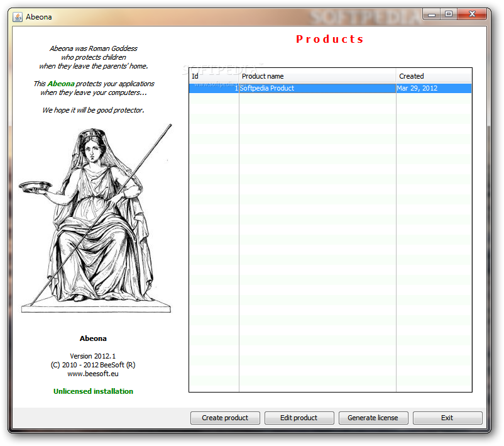Click the 'We hope it will be good protector' text
The height and width of the screenshot is (446, 504).
(93, 110)
